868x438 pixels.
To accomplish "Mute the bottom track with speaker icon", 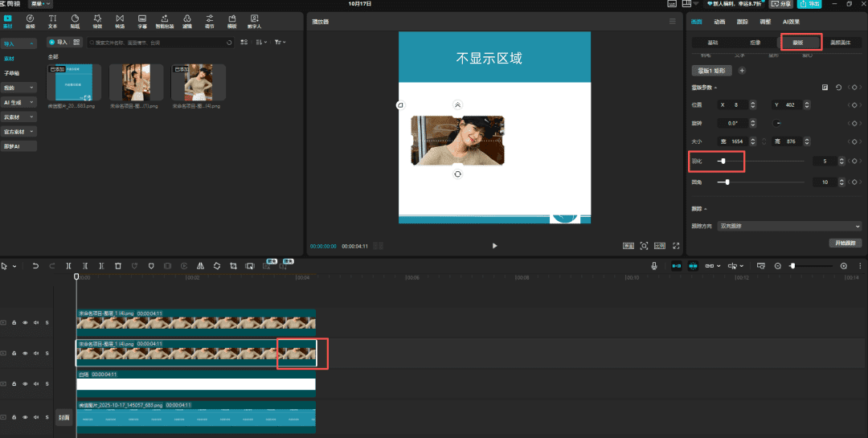I will pos(36,418).
